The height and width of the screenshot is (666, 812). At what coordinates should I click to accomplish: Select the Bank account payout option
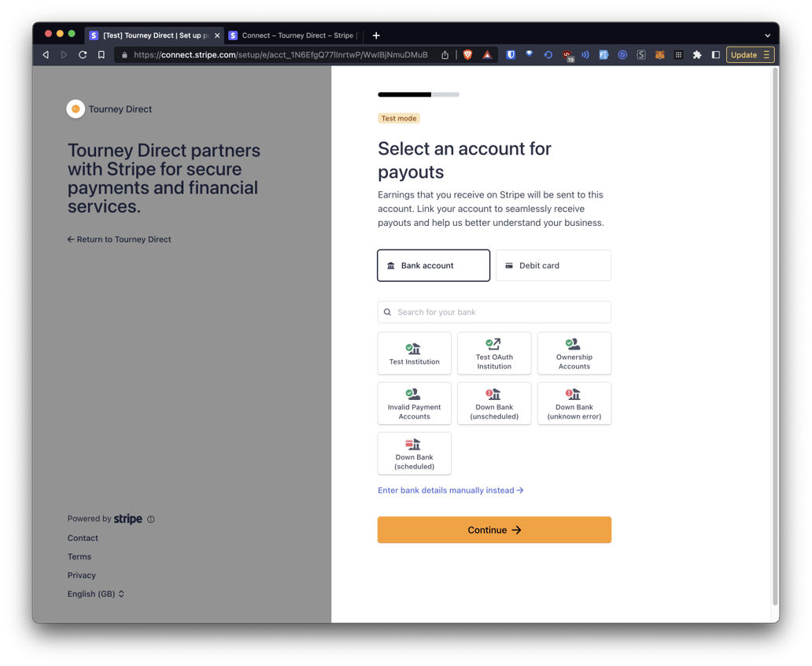(x=433, y=265)
